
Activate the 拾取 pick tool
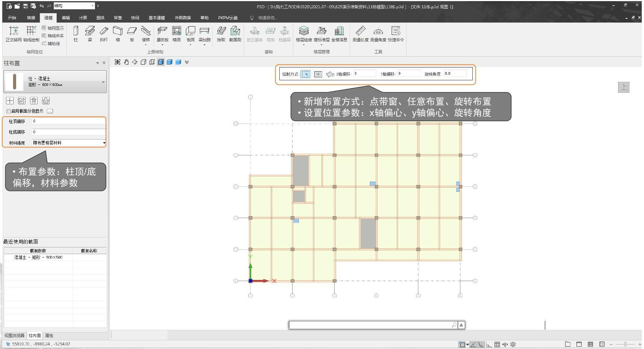coord(221,34)
